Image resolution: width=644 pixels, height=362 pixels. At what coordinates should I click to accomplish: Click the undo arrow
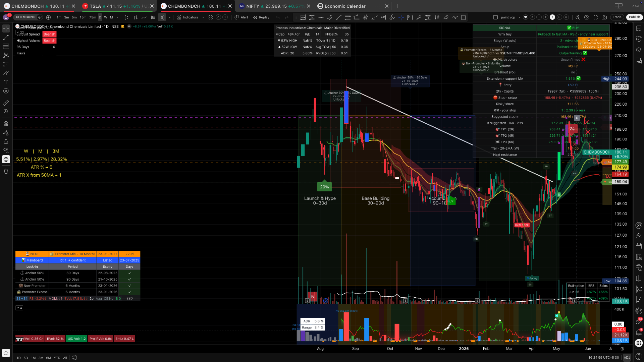click(x=278, y=17)
